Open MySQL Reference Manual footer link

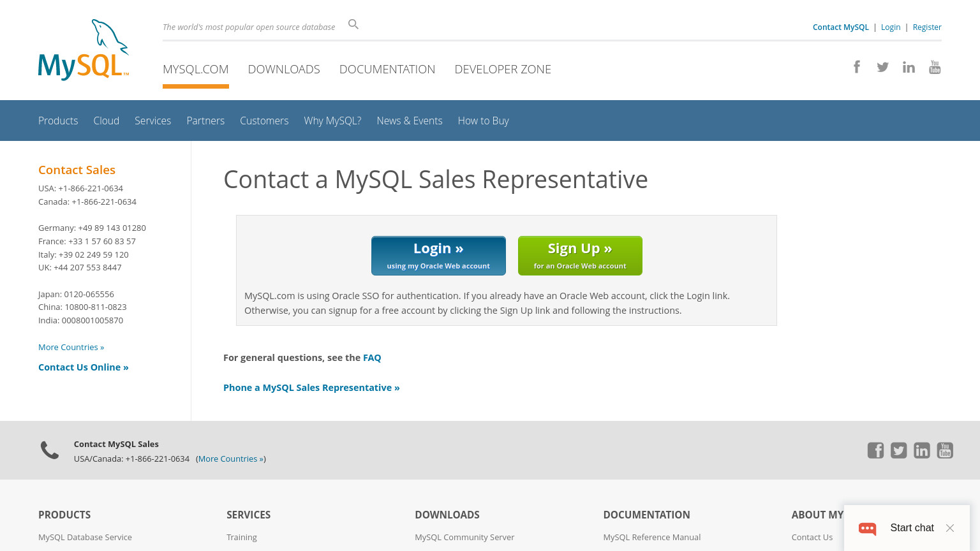652,537
